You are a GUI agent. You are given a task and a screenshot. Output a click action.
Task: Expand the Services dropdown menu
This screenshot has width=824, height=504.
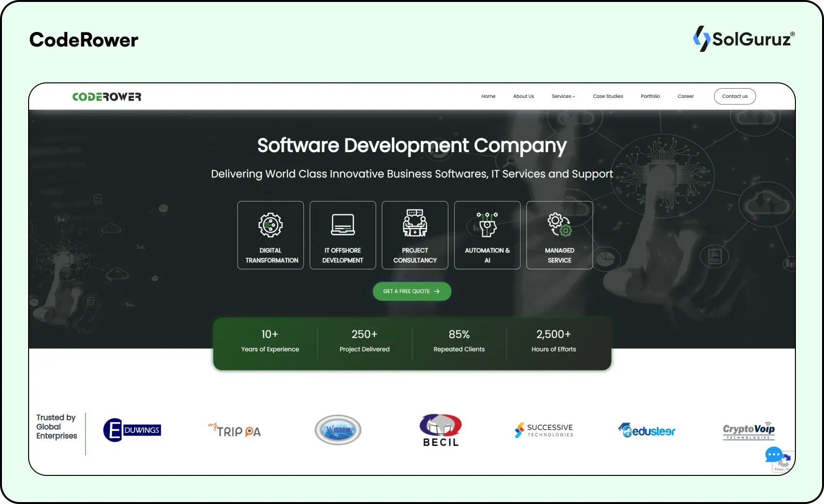point(563,96)
